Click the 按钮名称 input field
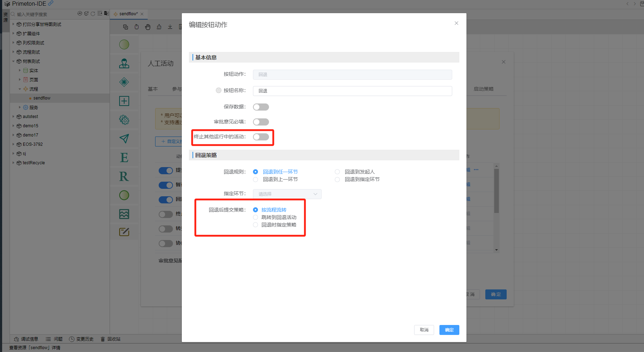The width and height of the screenshot is (644, 352). point(352,91)
